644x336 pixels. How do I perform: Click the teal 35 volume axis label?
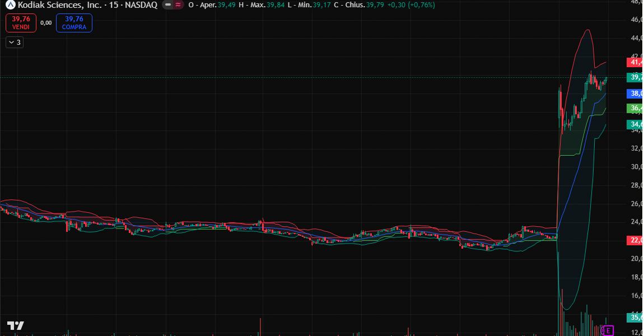click(635, 318)
